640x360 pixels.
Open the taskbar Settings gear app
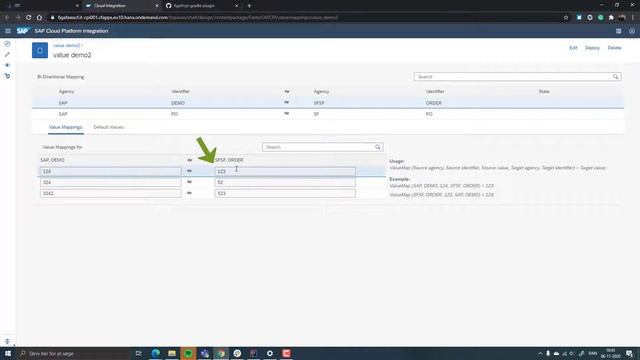pos(270,353)
